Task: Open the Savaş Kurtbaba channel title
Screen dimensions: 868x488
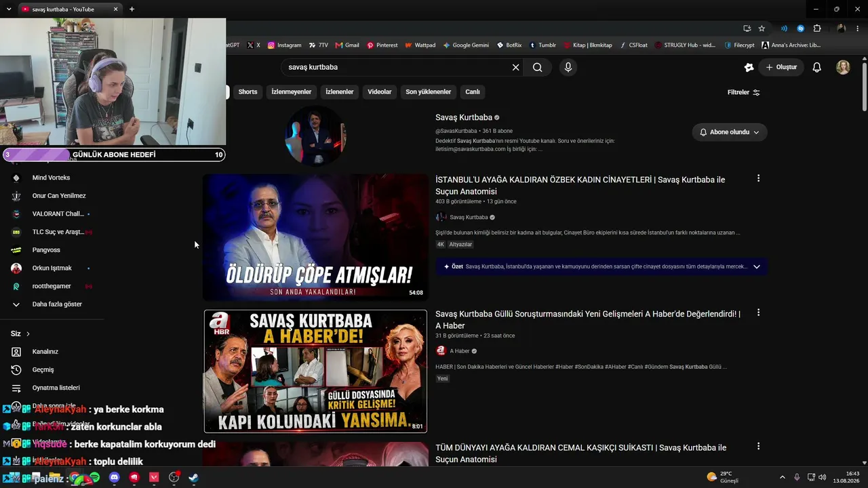Action: [x=464, y=117]
